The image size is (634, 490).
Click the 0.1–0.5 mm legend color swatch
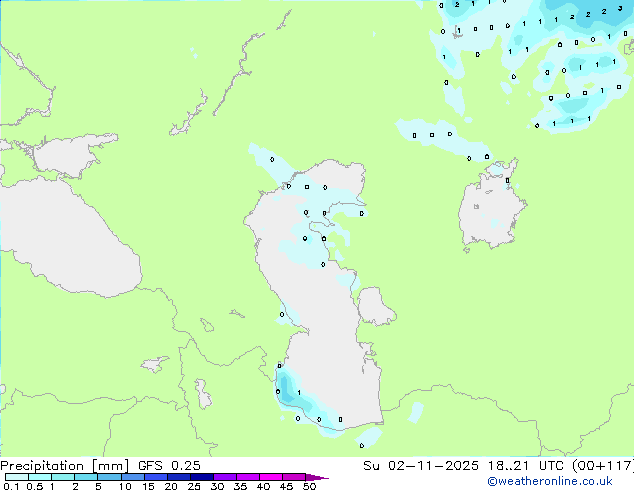pos(17,477)
